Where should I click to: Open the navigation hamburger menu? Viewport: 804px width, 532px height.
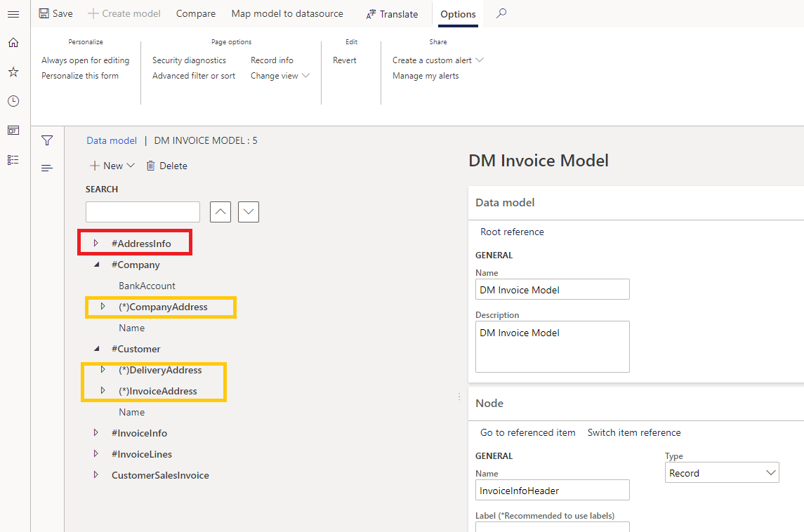13,13
